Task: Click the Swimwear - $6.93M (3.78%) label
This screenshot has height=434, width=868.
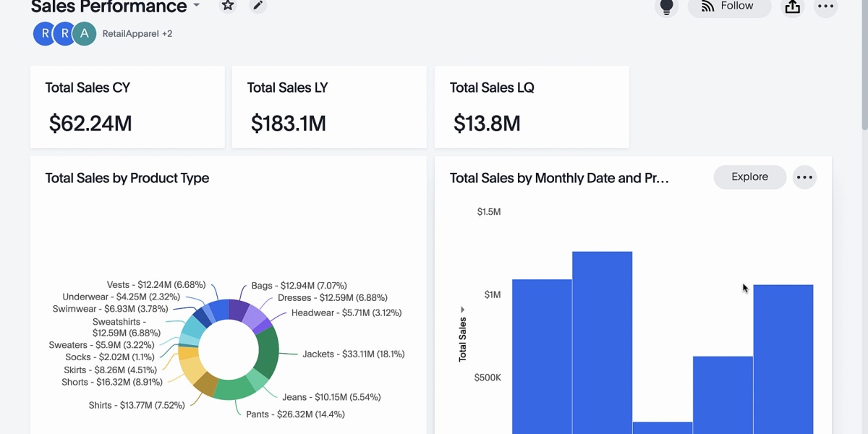Action: pos(109,309)
